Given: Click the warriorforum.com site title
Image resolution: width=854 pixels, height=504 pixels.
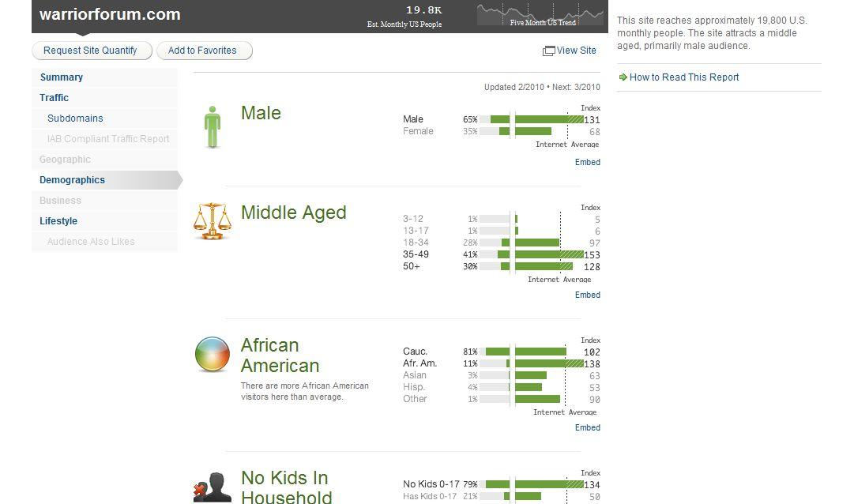Looking at the screenshot, I should (x=110, y=14).
